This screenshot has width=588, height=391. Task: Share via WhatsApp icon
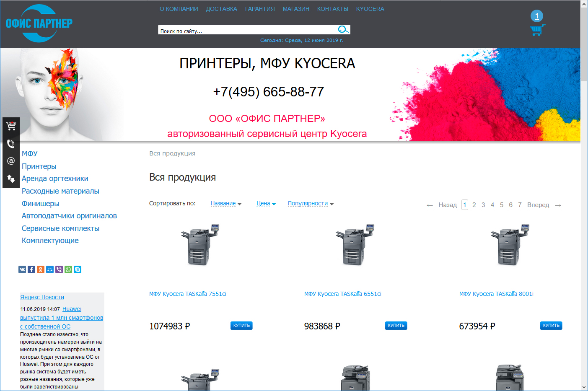68,269
